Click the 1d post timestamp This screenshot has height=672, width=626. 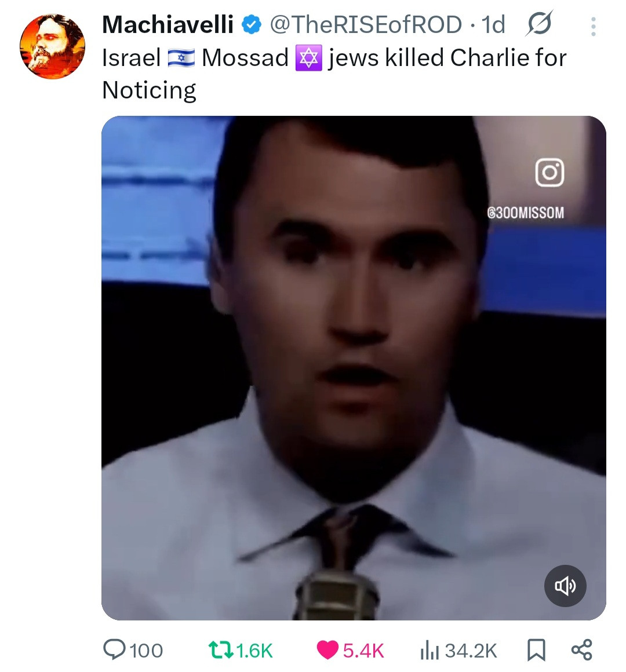pos(493,25)
